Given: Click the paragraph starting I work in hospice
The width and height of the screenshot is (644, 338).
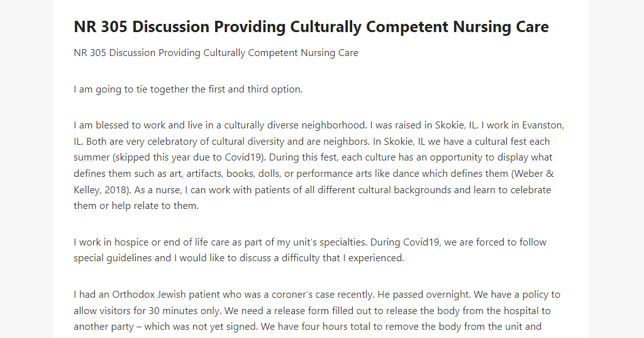Looking at the screenshot, I should click(x=310, y=250).
